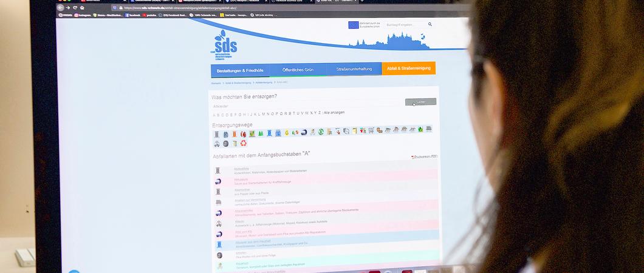Select the red recycling arrows icon

coord(244,143)
